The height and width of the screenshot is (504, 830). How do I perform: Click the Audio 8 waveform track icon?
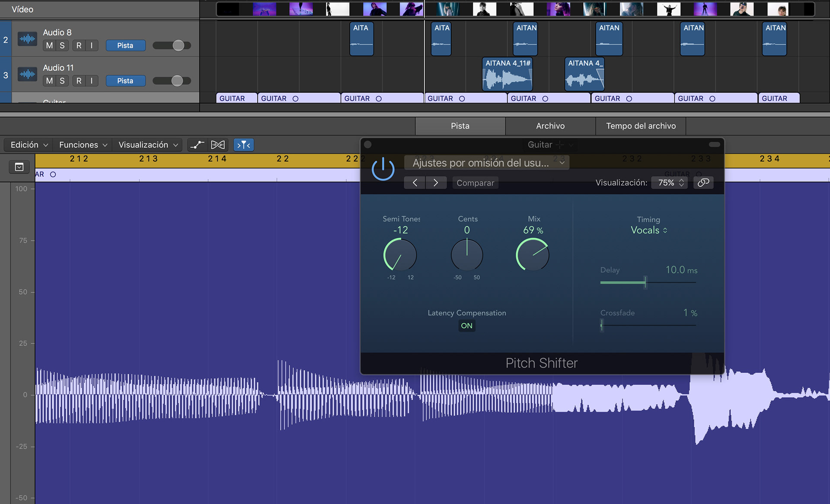point(27,39)
